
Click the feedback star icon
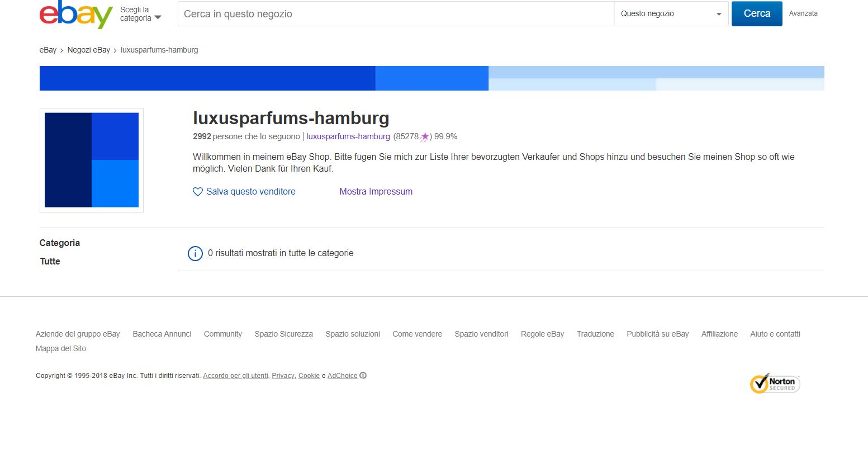pyautogui.click(x=425, y=136)
